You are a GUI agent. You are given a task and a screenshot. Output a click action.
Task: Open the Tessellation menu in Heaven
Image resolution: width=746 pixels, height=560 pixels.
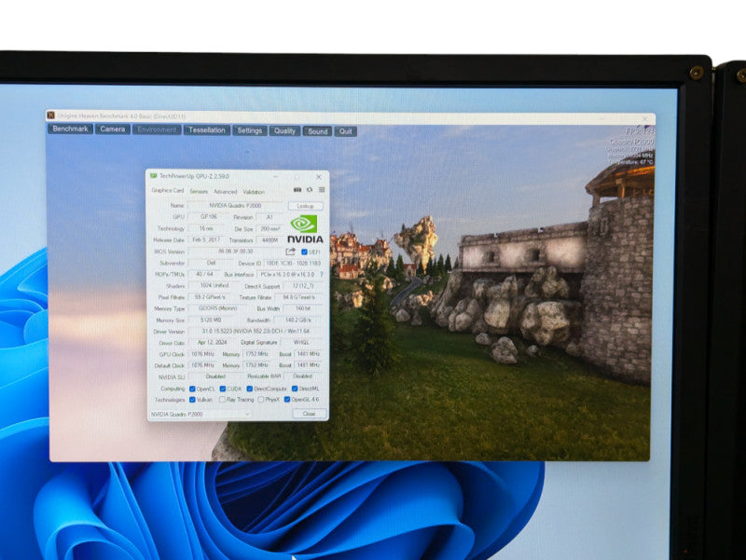pyautogui.click(x=206, y=130)
